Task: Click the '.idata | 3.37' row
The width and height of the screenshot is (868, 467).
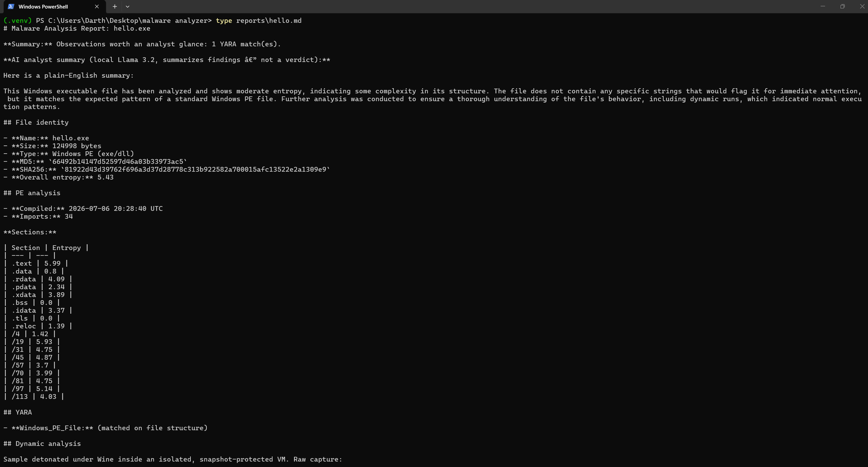Action: tap(38, 311)
